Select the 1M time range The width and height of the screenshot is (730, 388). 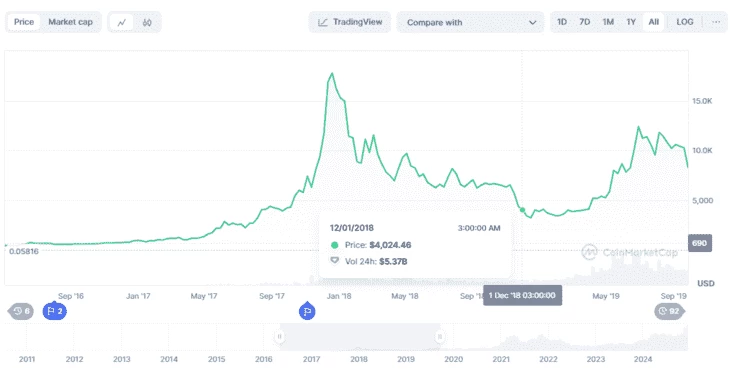[x=608, y=22]
